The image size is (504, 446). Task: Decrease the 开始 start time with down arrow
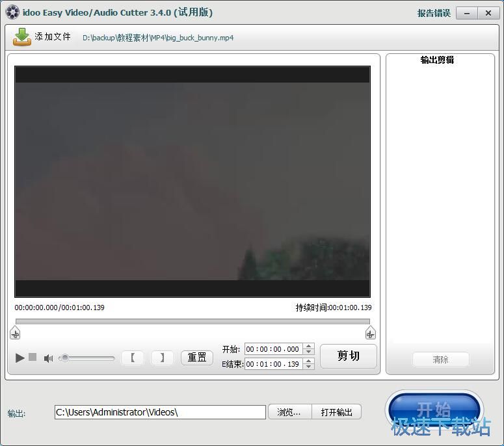(x=308, y=352)
